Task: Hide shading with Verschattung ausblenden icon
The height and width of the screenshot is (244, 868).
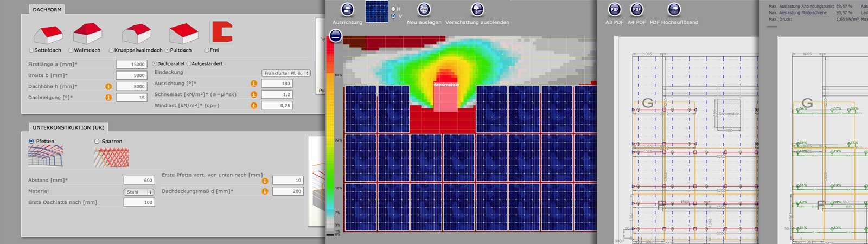Action: [x=477, y=10]
